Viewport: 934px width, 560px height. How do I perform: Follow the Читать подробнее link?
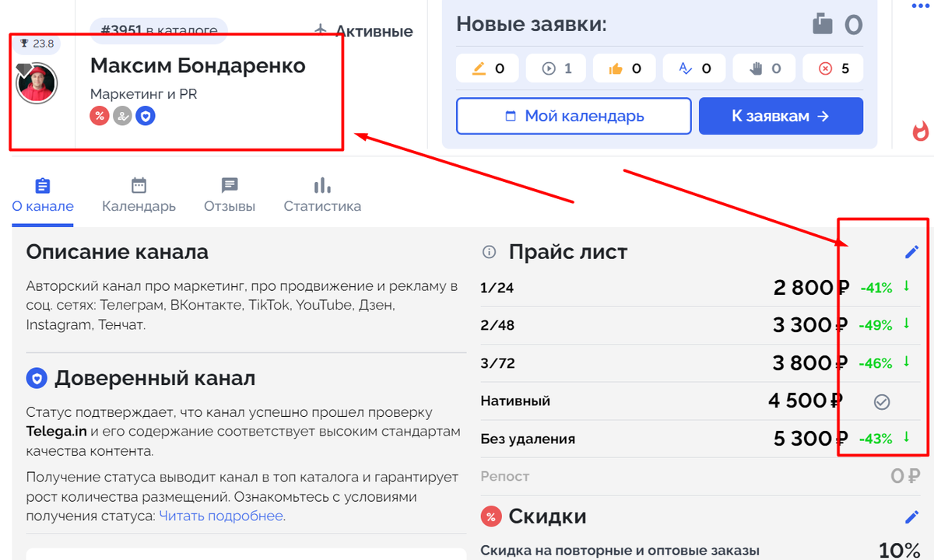click(221, 516)
